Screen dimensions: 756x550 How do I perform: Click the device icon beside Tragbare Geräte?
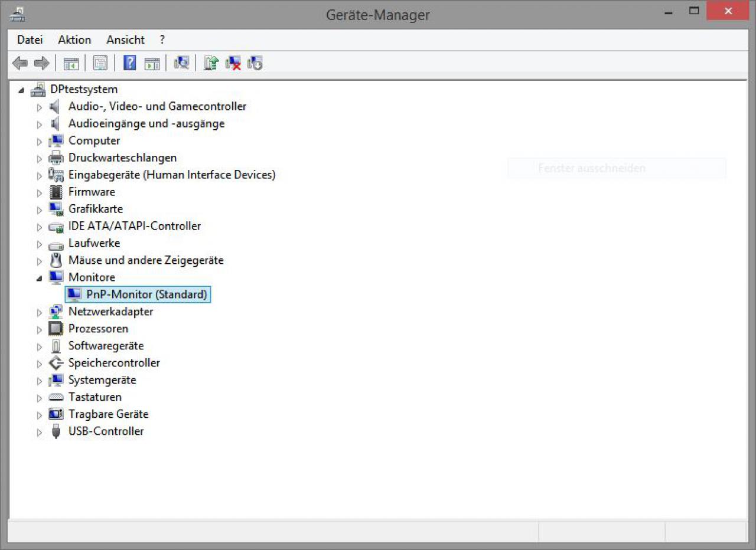[x=56, y=414]
